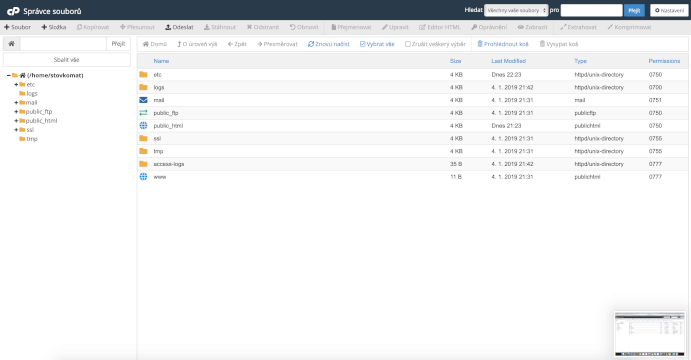Click the logs folder icon in list
The height and width of the screenshot is (360, 691).
[143, 87]
